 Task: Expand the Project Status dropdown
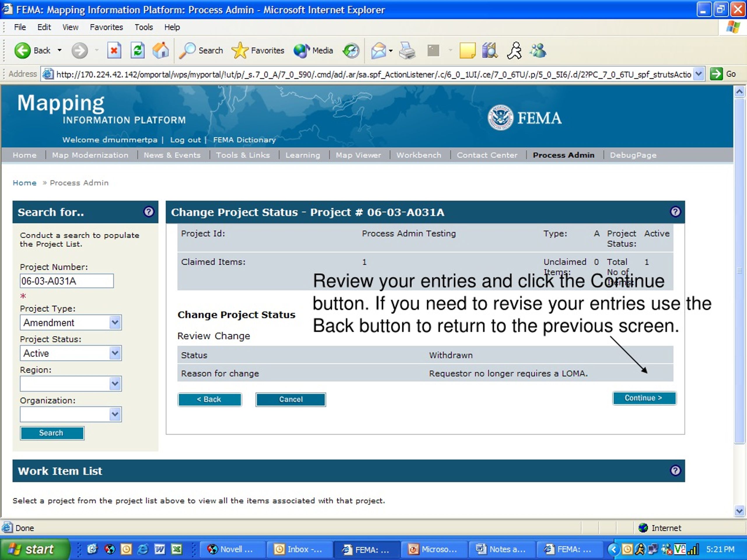click(x=115, y=353)
